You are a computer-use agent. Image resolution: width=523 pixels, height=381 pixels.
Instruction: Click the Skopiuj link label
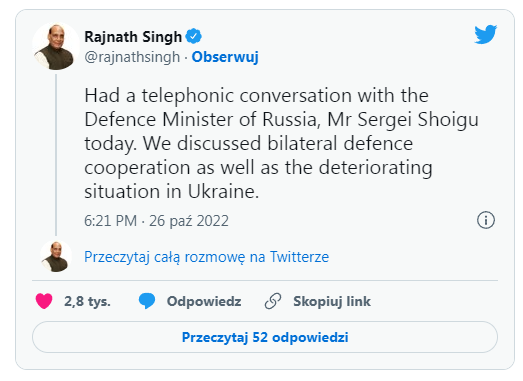tap(332, 301)
